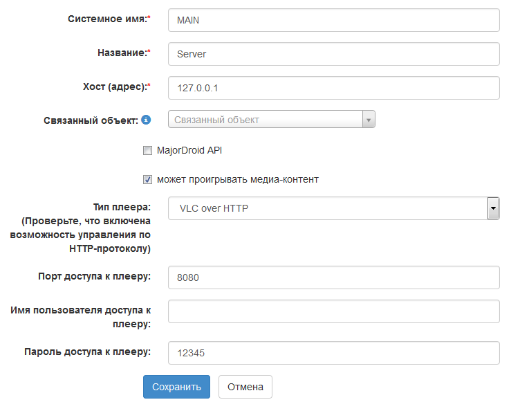
Task: Click the arrow of the Тип плеера select
Action: 493,208
